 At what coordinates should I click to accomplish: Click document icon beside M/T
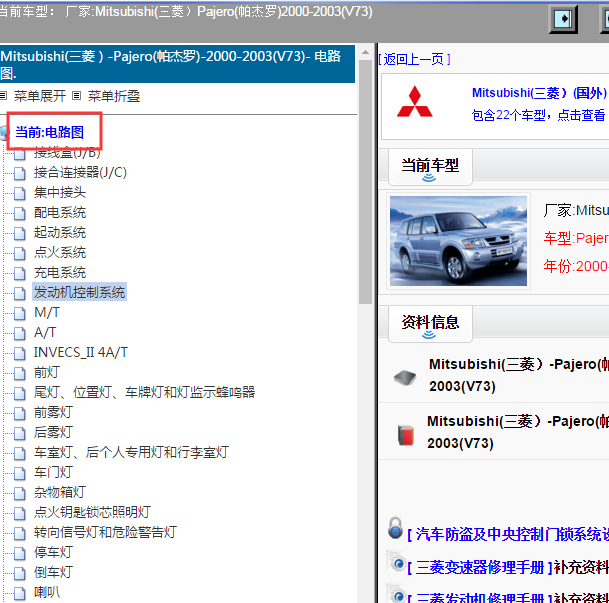click(20, 313)
